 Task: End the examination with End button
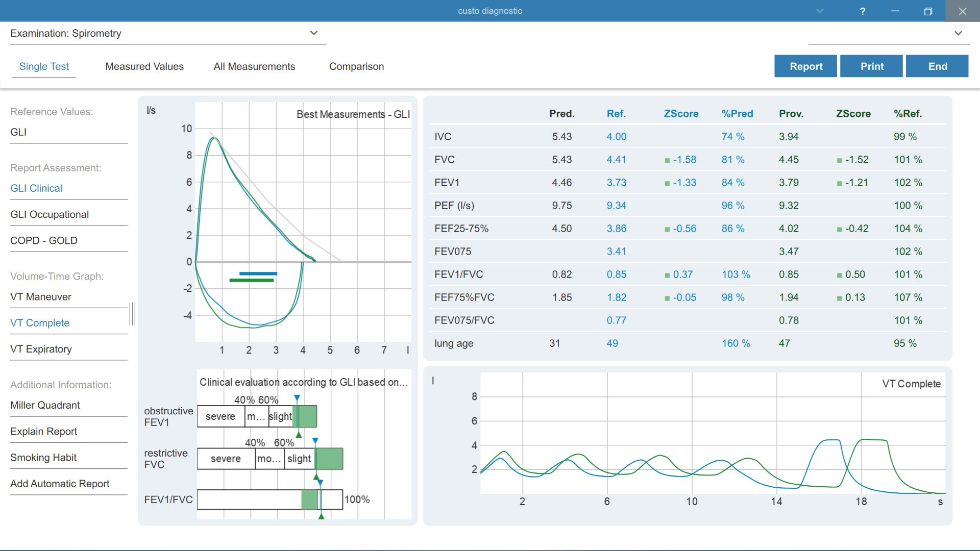937,66
